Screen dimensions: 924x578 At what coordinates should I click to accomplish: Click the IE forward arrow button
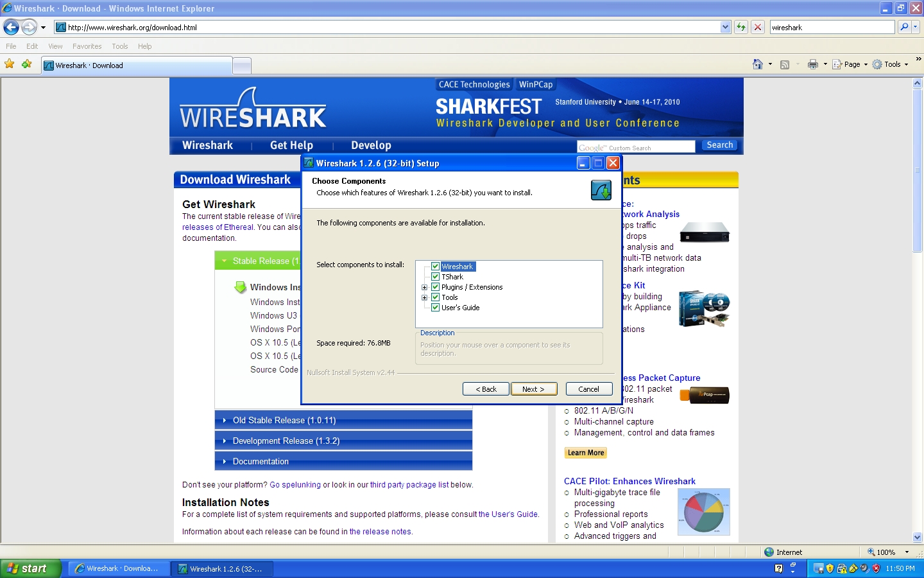[29, 27]
